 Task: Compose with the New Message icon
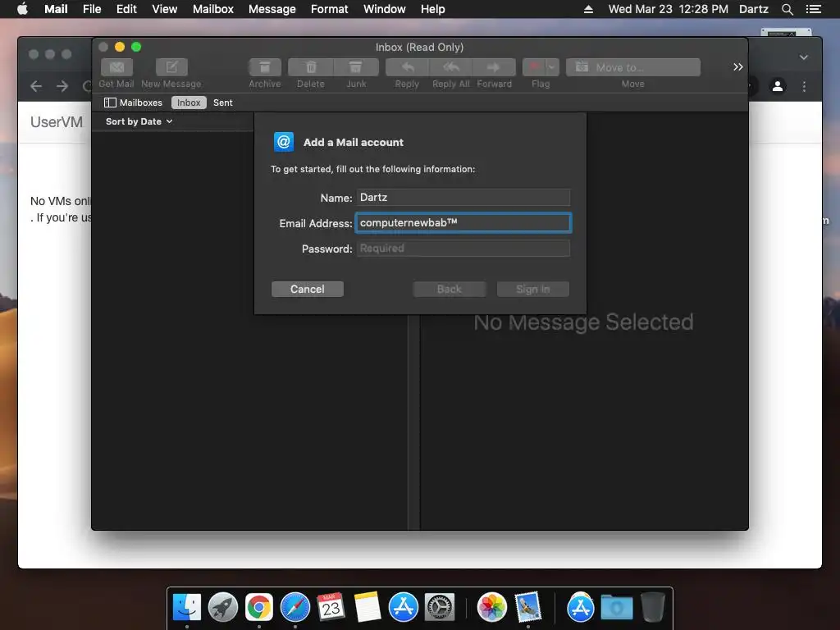pyautogui.click(x=171, y=67)
